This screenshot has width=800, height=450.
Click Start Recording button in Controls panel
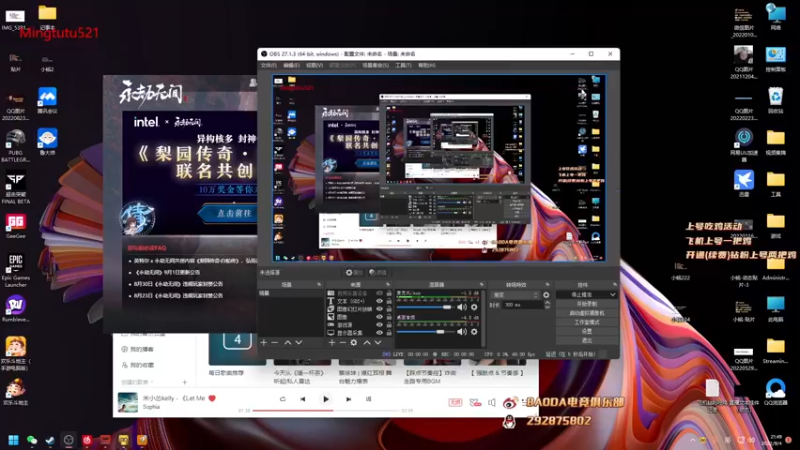[587, 304]
